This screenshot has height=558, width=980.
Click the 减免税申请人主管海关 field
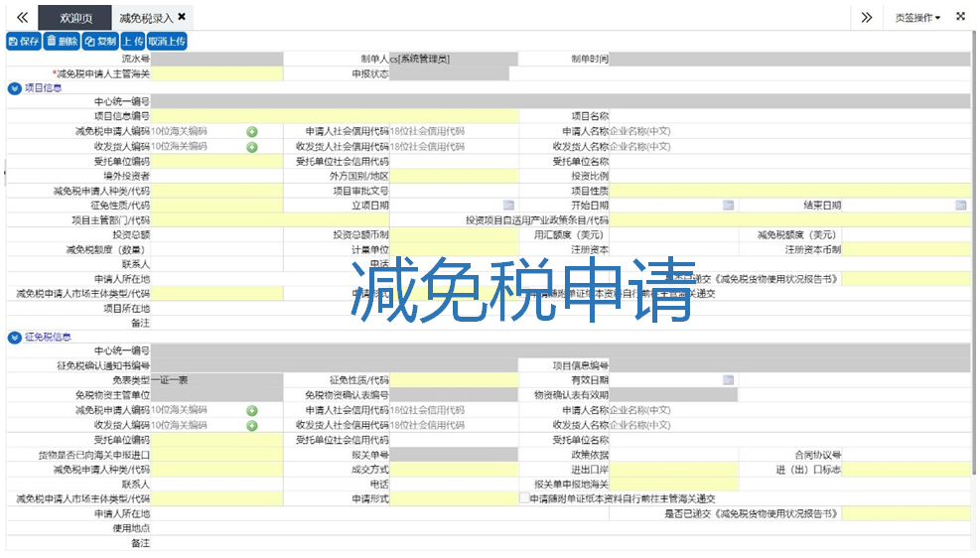[x=216, y=73]
